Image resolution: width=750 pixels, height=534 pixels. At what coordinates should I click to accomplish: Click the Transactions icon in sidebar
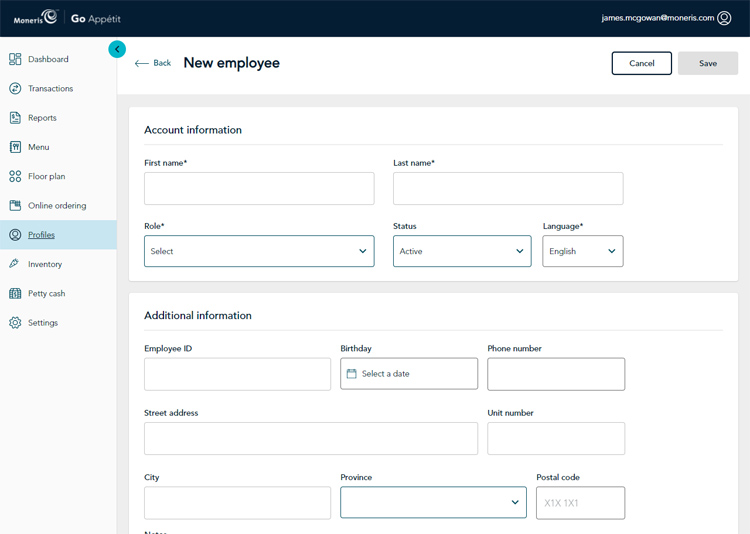(x=15, y=88)
